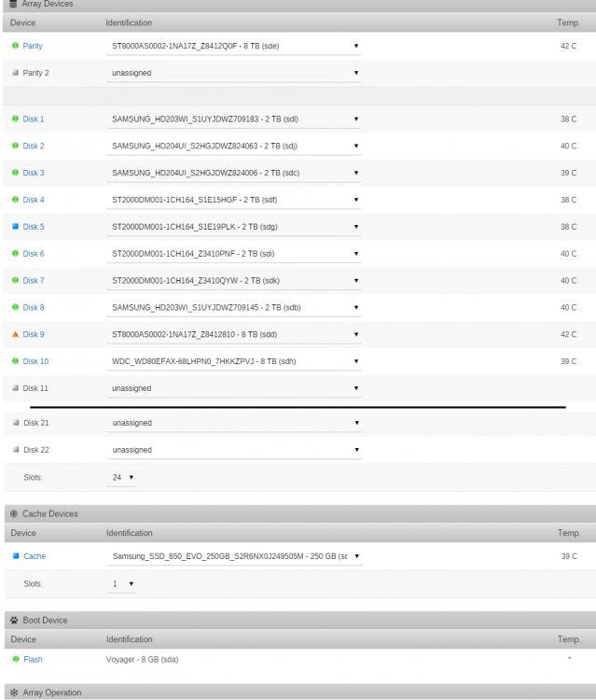Viewport: 596px width, 700px height.
Task: Open the Parity drive ST8000AS0002 dropdown
Action: tap(233, 46)
